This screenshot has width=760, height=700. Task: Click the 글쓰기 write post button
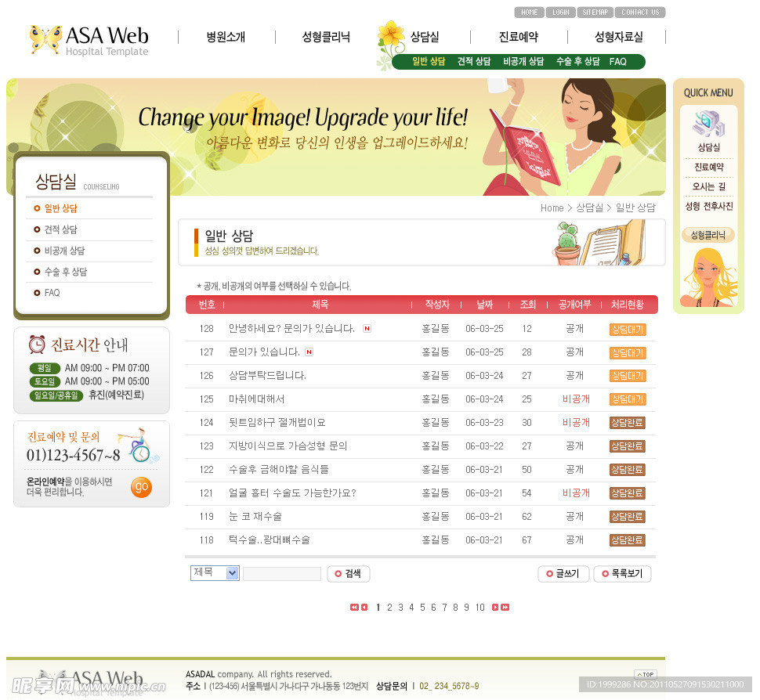pyautogui.click(x=563, y=574)
